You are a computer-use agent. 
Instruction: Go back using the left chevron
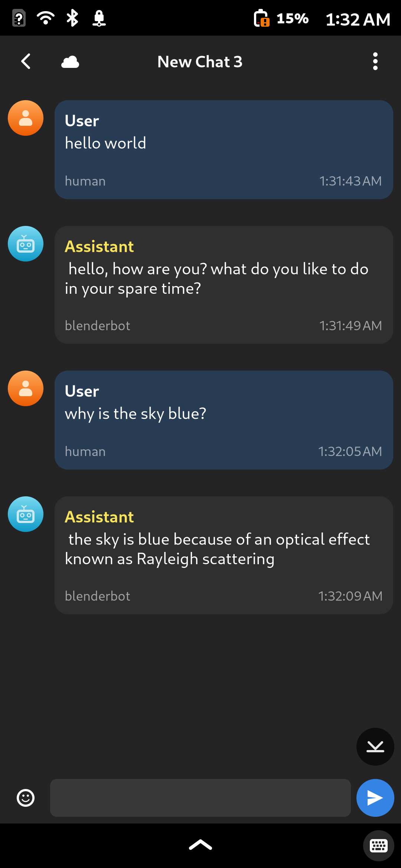click(26, 62)
